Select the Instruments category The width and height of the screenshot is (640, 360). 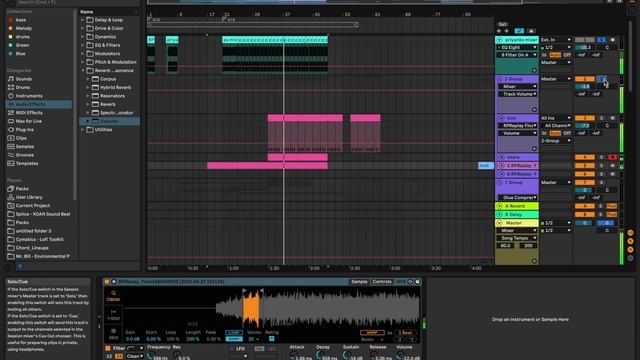click(x=29, y=96)
